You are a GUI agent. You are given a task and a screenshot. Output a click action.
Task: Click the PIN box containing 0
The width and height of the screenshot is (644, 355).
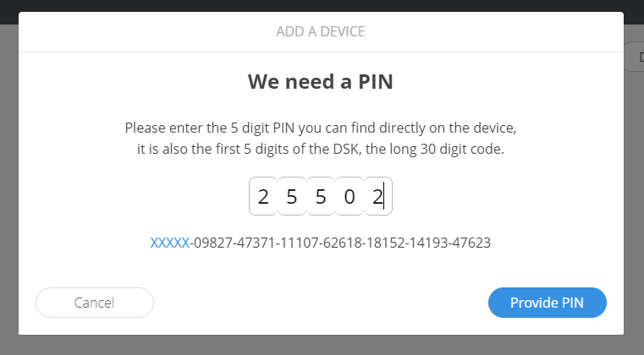pyautogui.click(x=350, y=198)
